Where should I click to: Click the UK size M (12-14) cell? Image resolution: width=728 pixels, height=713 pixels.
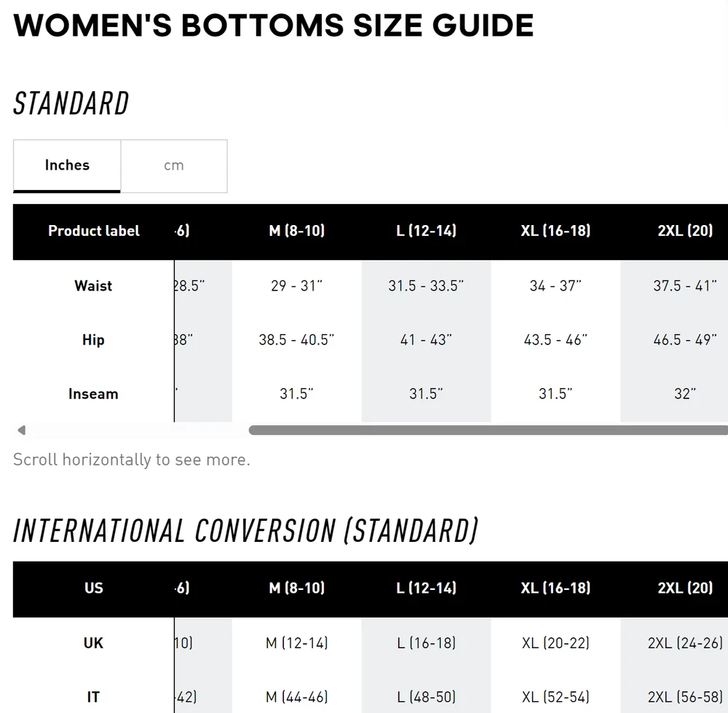296,643
